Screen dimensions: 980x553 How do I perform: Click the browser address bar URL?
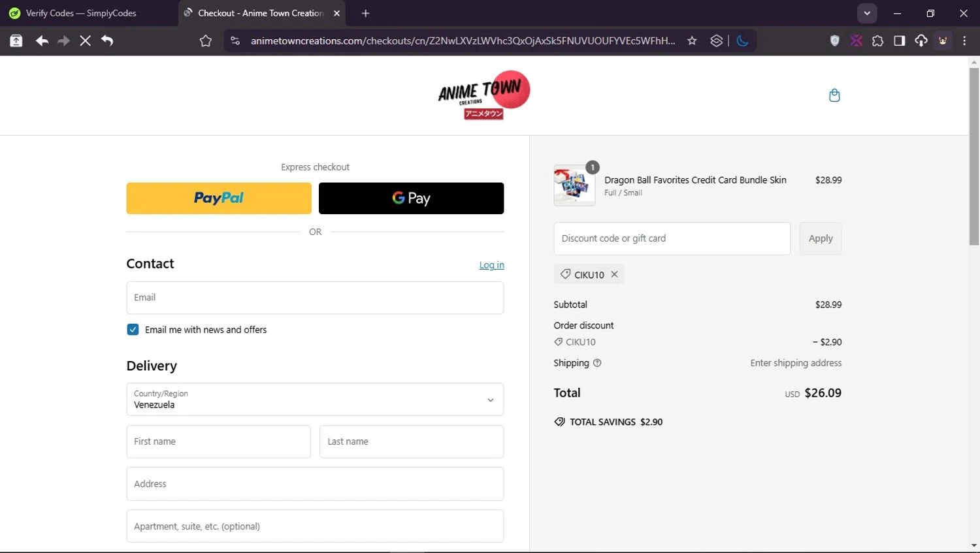pos(463,40)
